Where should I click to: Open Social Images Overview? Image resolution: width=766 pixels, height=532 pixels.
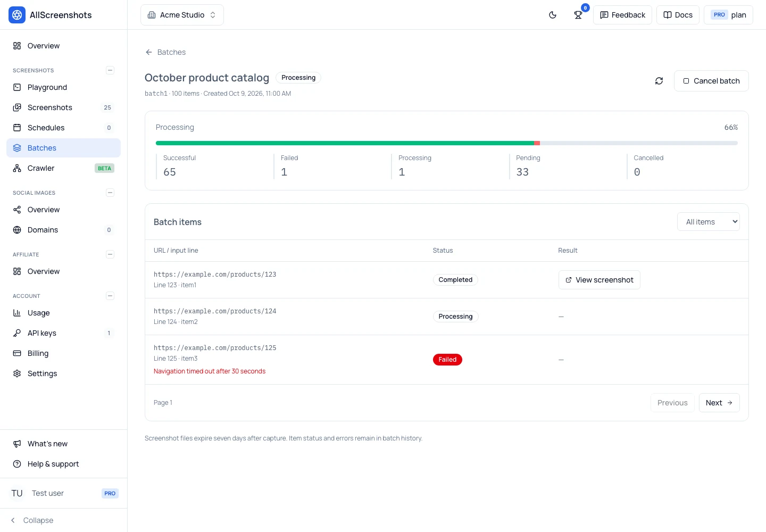pyautogui.click(x=63, y=210)
